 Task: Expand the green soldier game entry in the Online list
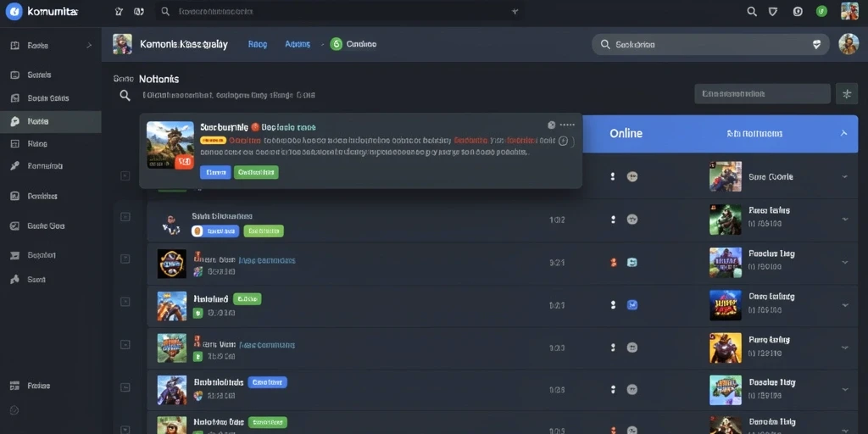(x=845, y=220)
